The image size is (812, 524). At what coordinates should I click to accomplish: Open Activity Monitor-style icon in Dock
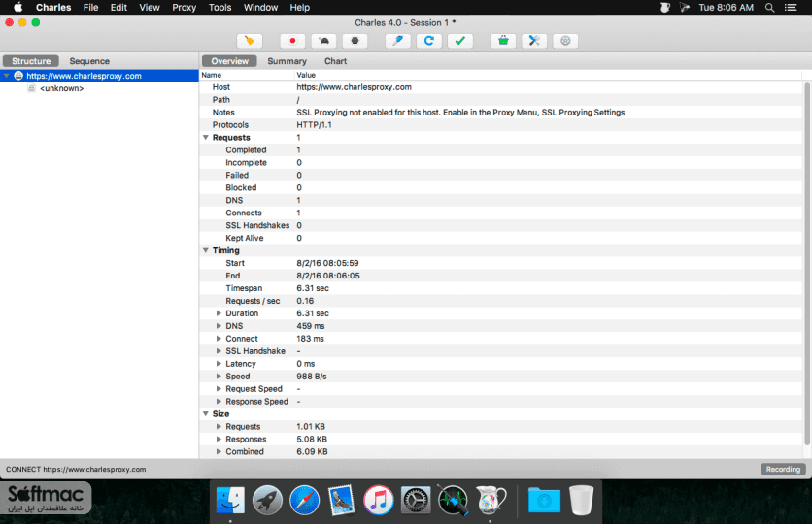pos(454,500)
